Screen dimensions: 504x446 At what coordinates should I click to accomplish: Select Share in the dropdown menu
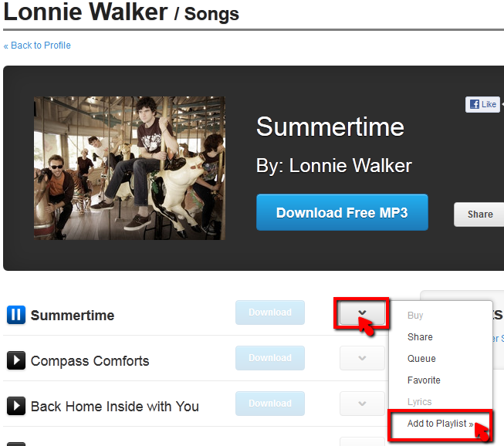tap(420, 337)
